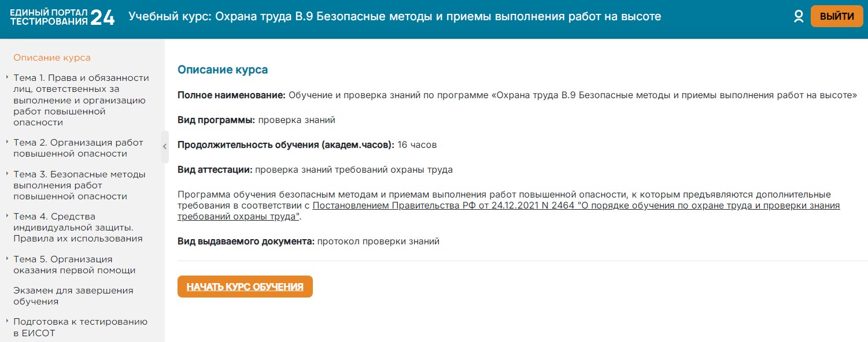Follow the Постановлением Правительства РФ N 2464 link

coord(576,206)
